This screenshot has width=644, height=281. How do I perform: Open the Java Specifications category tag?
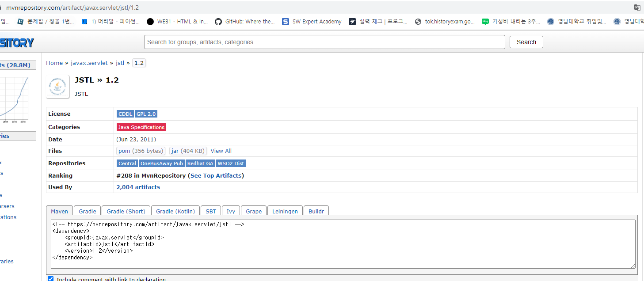[141, 127]
